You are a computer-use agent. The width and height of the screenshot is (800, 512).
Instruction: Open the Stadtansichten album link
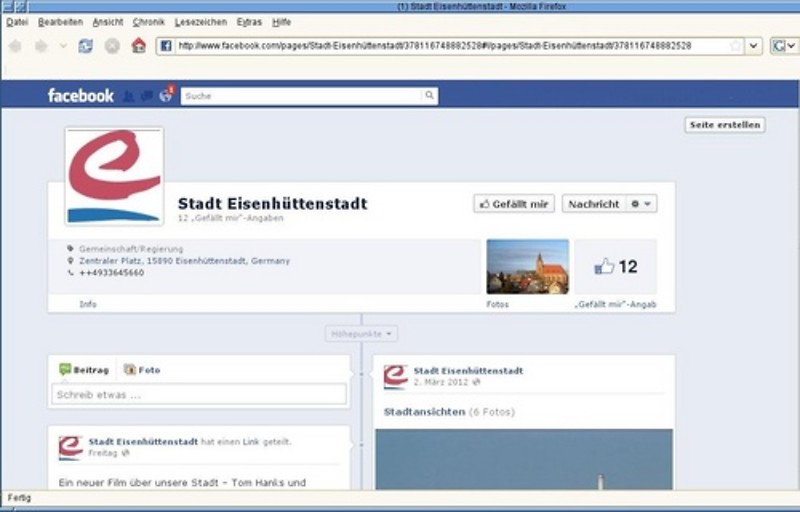pos(424,412)
